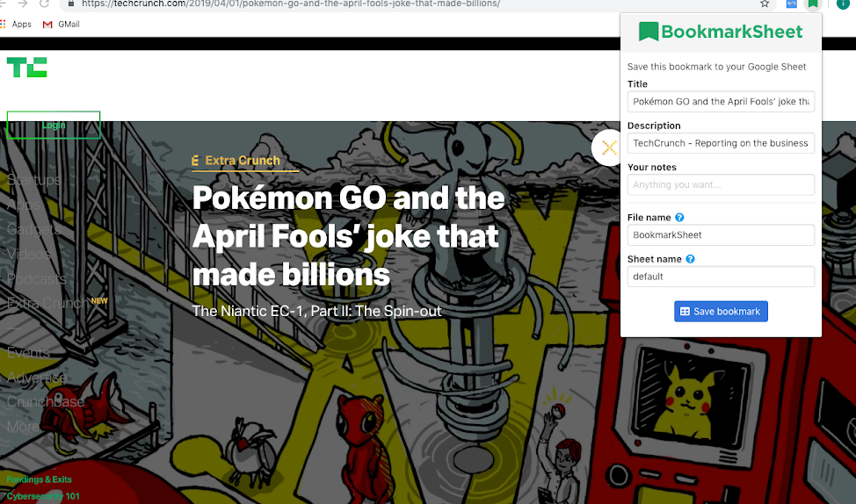Screen dimensions: 856x504
Task: Click the File name input field
Action: (721, 235)
